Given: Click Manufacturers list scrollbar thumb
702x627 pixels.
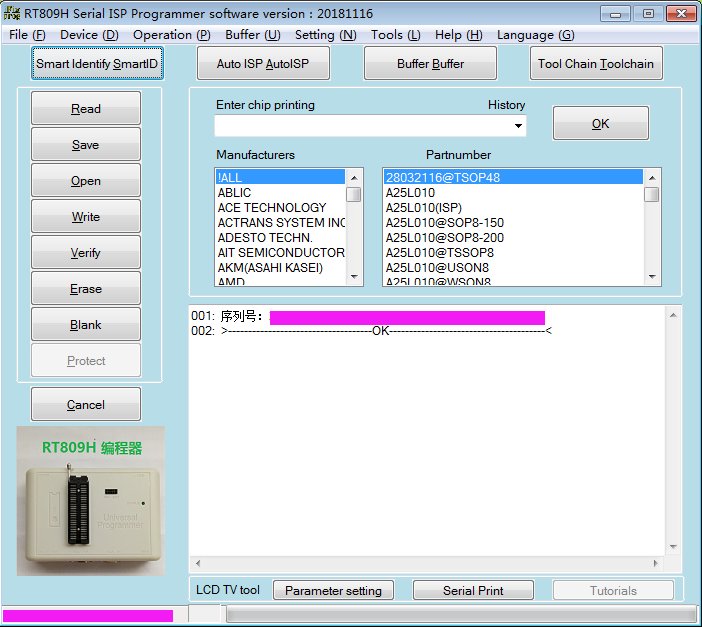Looking at the screenshot, I should point(354,194).
